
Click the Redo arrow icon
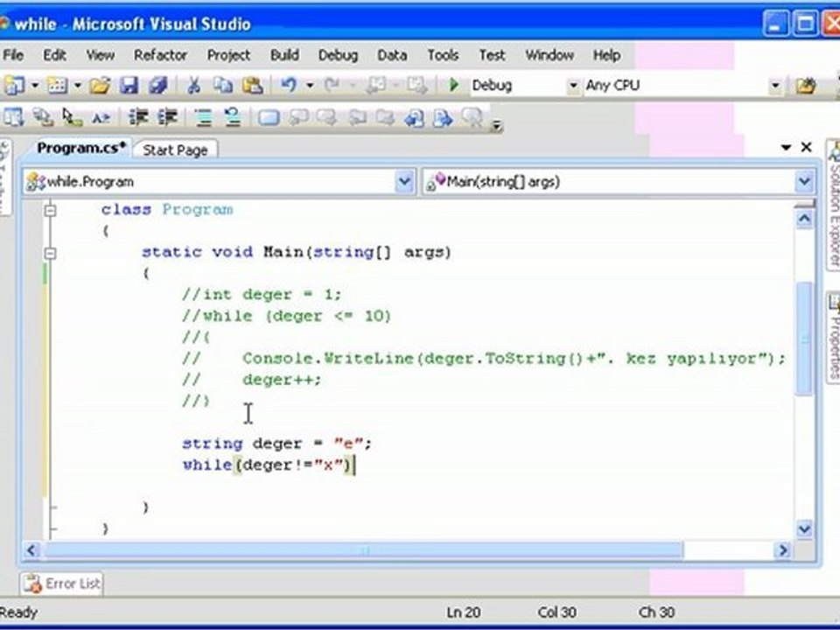pos(332,85)
